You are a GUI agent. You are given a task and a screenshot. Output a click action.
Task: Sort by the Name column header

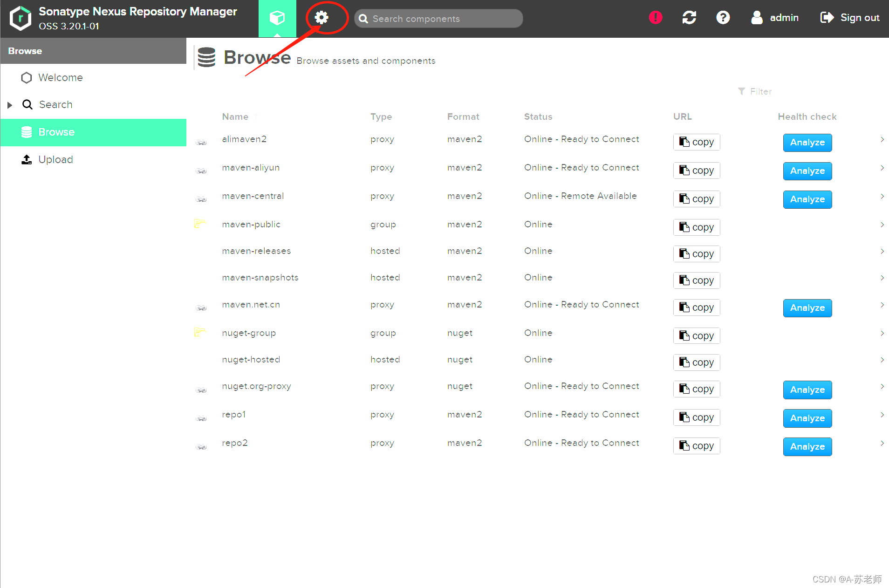tap(235, 117)
